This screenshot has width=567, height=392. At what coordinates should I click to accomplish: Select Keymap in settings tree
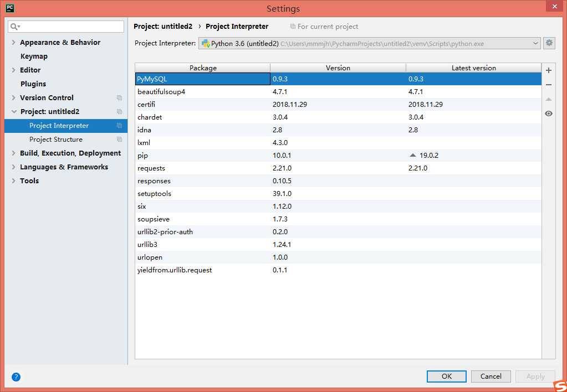tap(34, 56)
